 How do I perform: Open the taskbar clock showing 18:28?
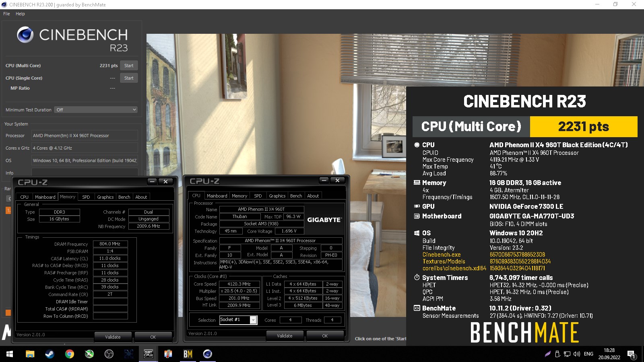(609, 354)
